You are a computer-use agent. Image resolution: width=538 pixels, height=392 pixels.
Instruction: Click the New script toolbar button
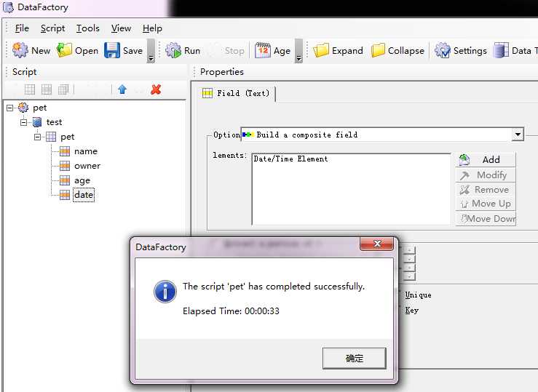point(31,50)
